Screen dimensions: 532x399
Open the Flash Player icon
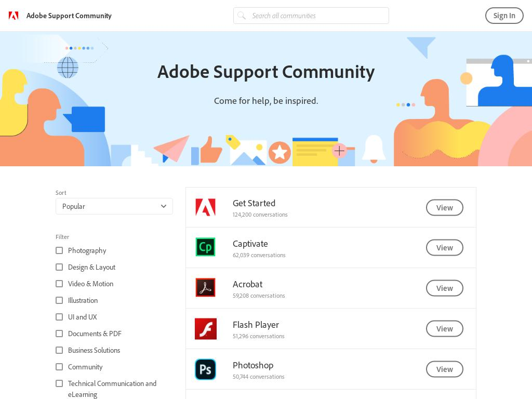point(205,328)
